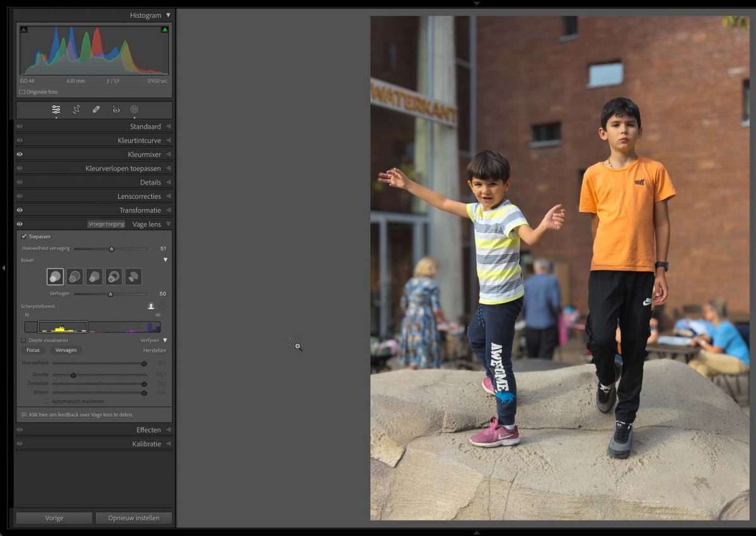Activate the Red Eye correction tool
This screenshot has height=536, width=756.
116,110
